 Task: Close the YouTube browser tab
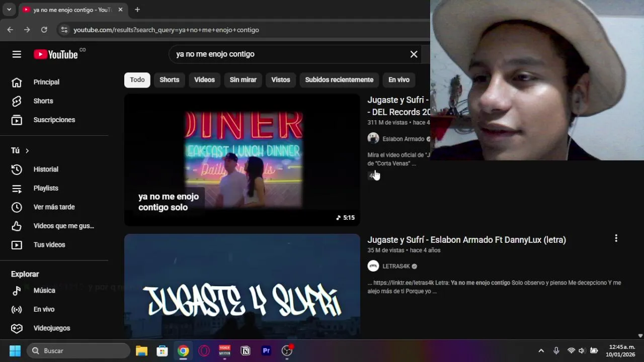(x=120, y=10)
